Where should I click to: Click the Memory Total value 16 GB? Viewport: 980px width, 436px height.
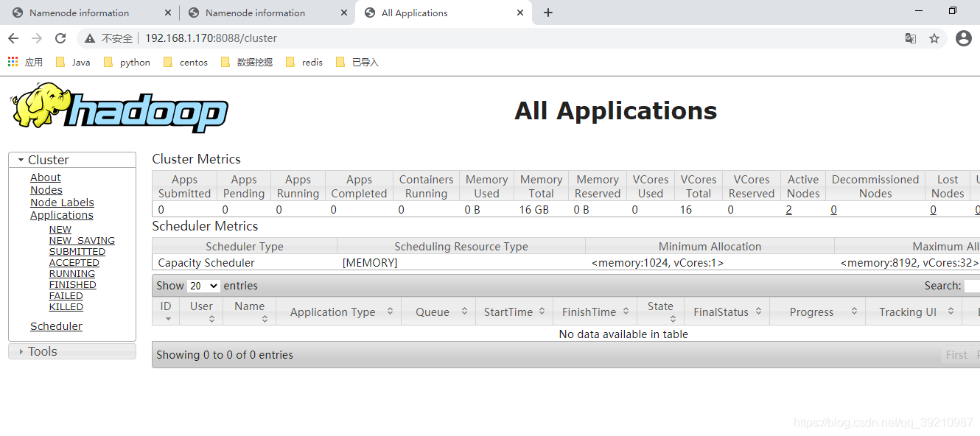coord(534,210)
